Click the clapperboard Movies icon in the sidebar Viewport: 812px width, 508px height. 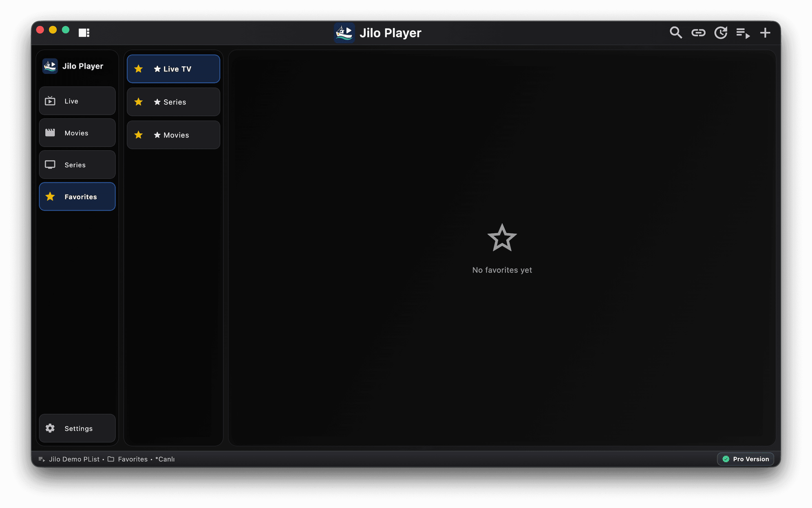50,133
